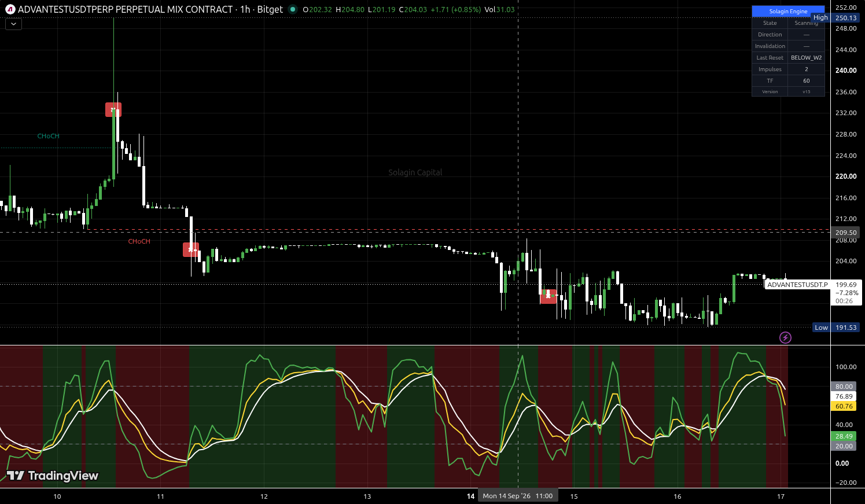Screen dimensions: 865x504
Task: Click the 209.50 price level label
Action: point(845,233)
